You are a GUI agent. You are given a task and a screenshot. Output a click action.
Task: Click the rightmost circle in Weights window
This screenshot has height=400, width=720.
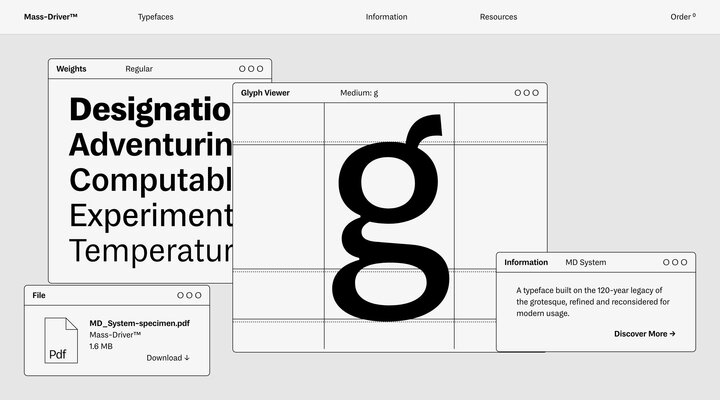click(x=260, y=69)
